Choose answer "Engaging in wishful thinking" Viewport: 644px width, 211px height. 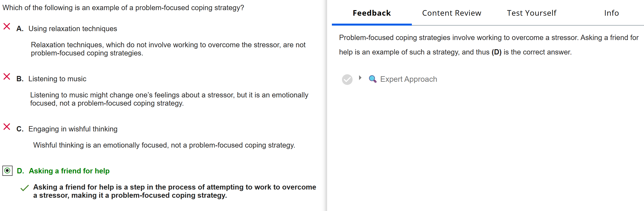(73, 129)
